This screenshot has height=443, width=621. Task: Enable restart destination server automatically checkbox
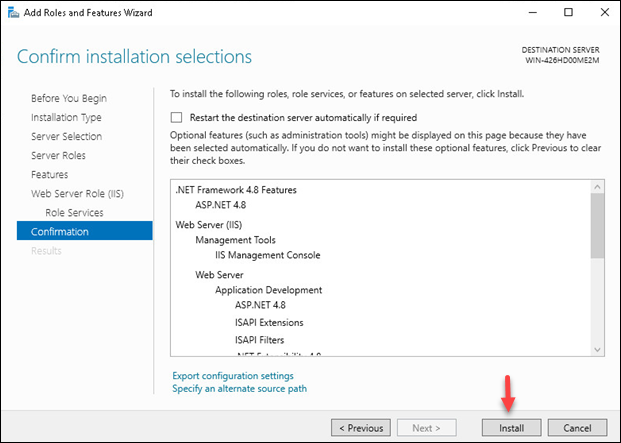[177, 116]
